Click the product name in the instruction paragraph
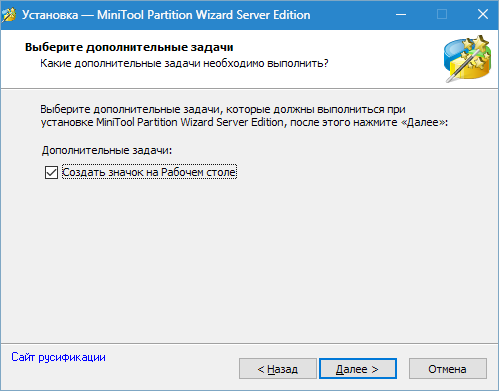The width and height of the screenshot is (499, 391). coord(190,122)
